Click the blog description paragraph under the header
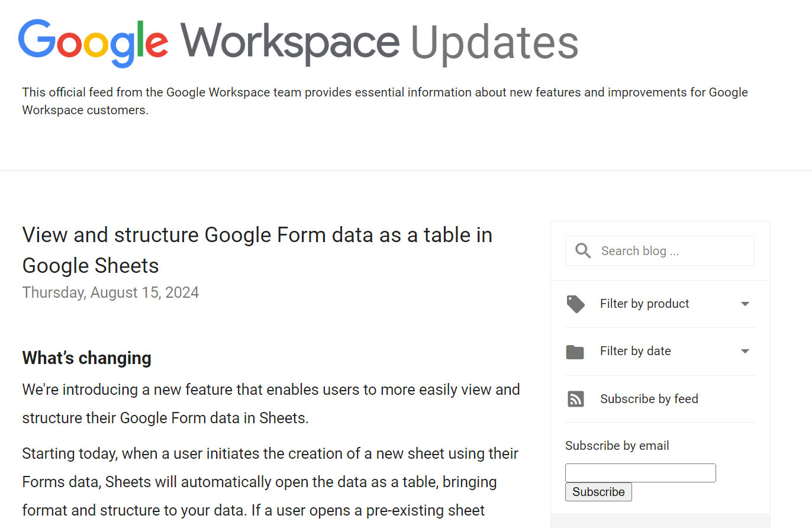This screenshot has height=528, width=812. pos(385,101)
